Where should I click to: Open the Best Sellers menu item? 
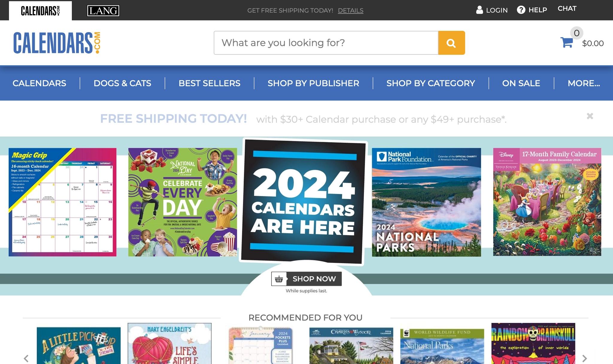pos(210,83)
